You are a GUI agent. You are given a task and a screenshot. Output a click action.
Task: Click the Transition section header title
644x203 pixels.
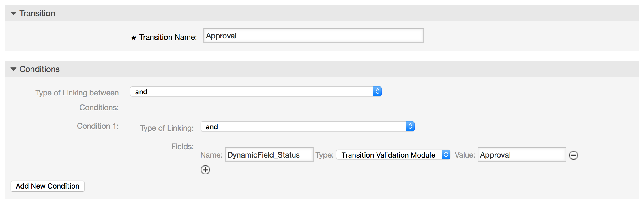(37, 13)
